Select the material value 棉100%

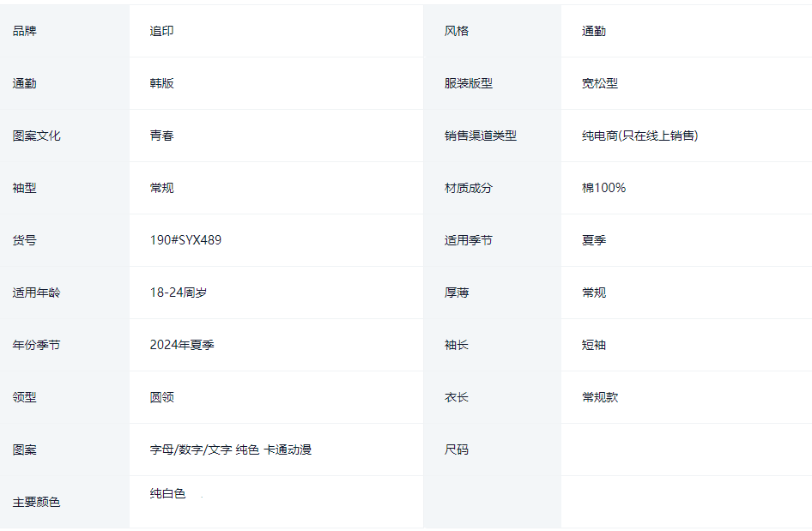603,188
